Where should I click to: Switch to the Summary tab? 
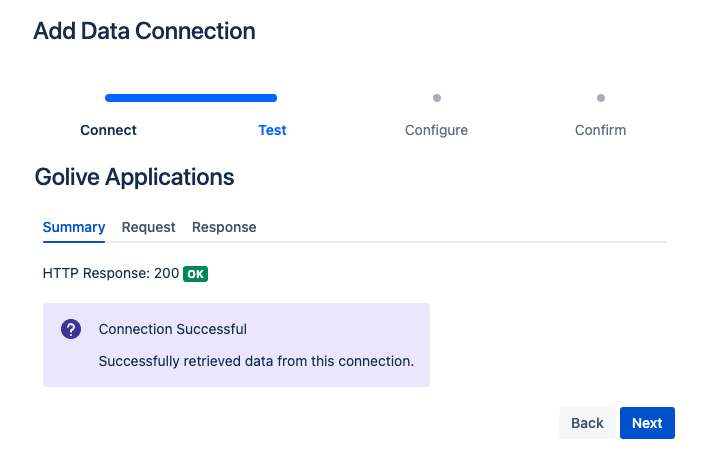pos(74,227)
